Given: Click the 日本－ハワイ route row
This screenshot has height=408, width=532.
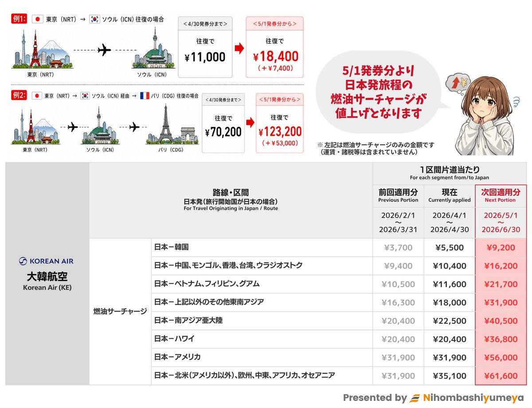Looking at the screenshot, I should pos(262,339).
